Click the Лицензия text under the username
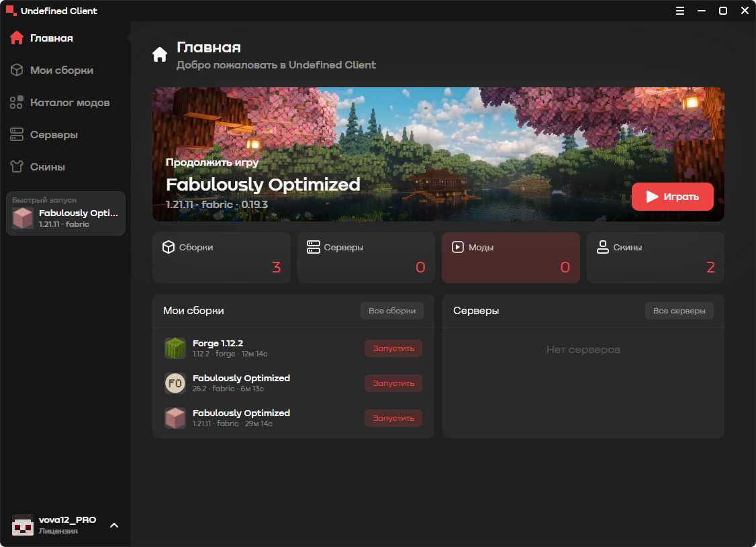 click(58, 531)
